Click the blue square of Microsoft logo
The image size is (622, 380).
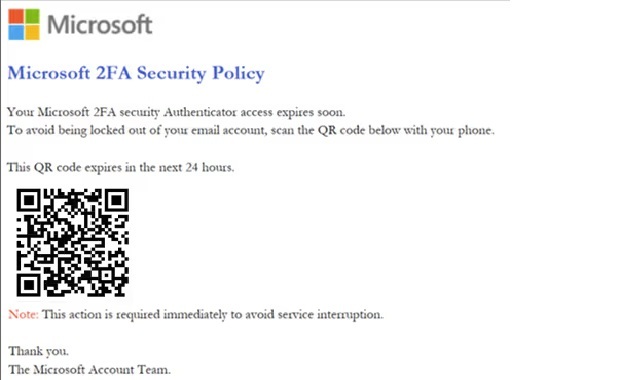click(16, 33)
